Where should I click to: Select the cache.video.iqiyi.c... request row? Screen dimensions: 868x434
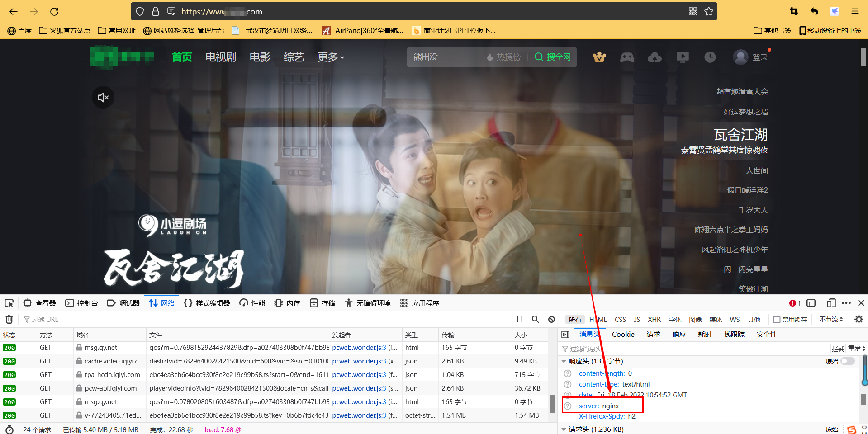[x=275, y=361]
